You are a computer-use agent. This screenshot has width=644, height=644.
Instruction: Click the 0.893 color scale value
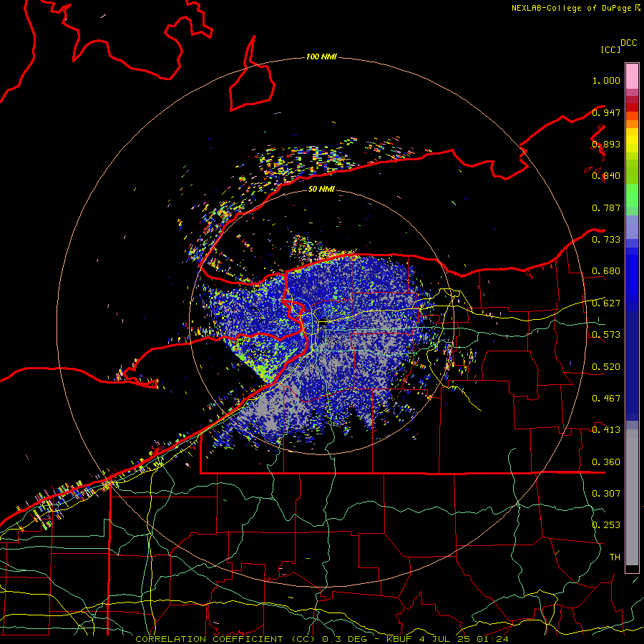pyautogui.click(x=606, y=144)
